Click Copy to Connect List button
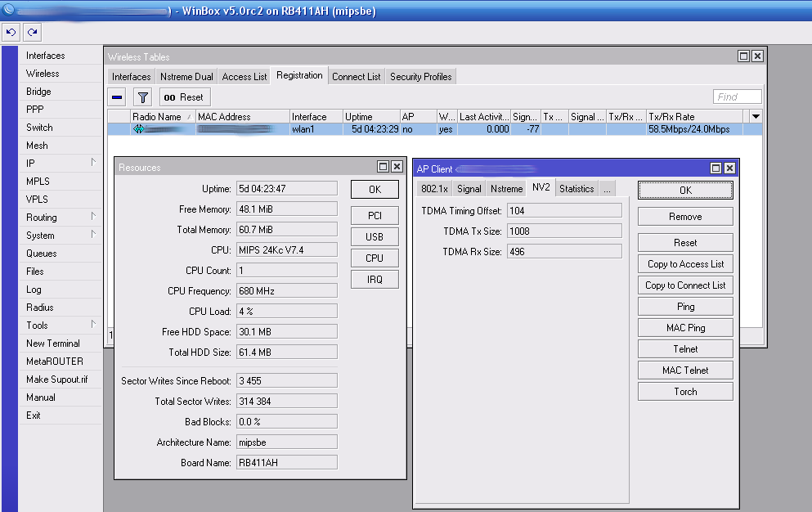812x512 pixels. 685,285
